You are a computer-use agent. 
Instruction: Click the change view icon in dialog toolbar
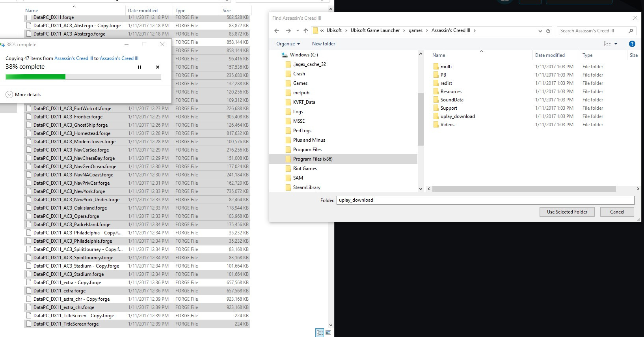[x=607, y=44]
